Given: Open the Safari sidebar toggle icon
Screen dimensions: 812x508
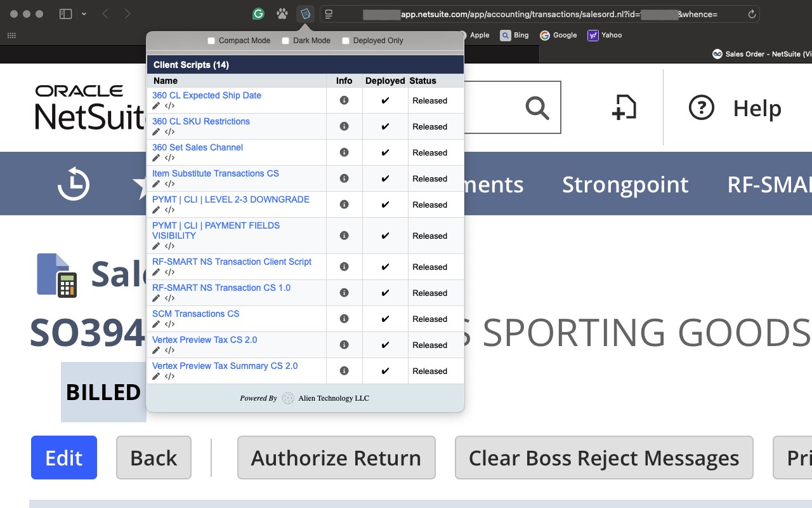Looking at the screenshot, I should click(x=65, y=13).
